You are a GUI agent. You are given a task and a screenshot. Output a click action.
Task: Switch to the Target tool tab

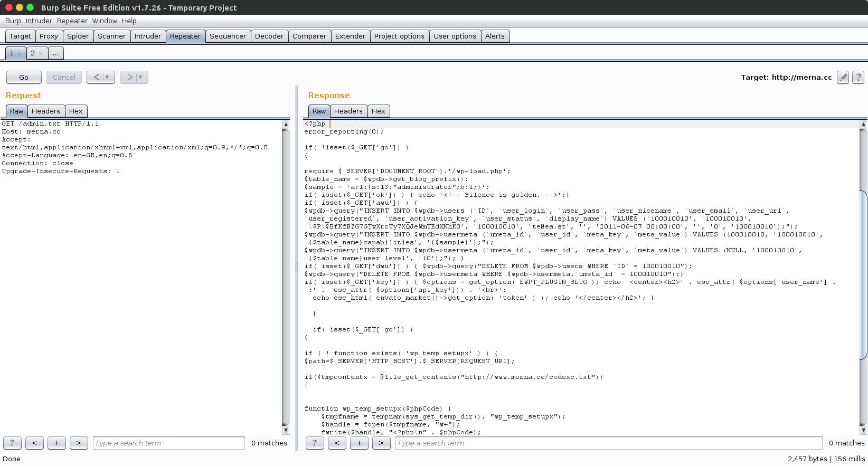pyautogui.click(x=20, y=36)
